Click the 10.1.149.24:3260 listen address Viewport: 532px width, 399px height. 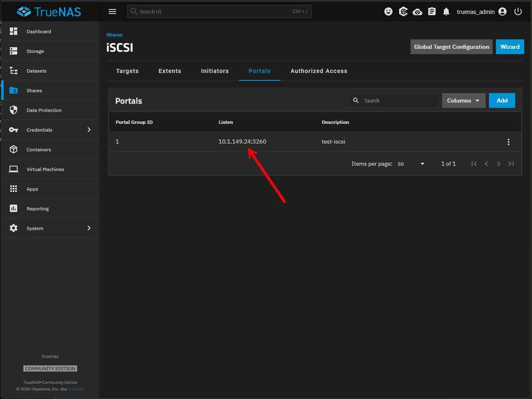coord(242,141)
